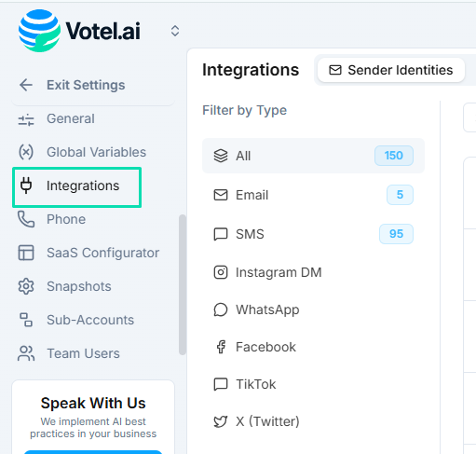Viewport: 476px width, 454px height.
Task: Click the SMS chat bubble icon
Action: point(221,234)
